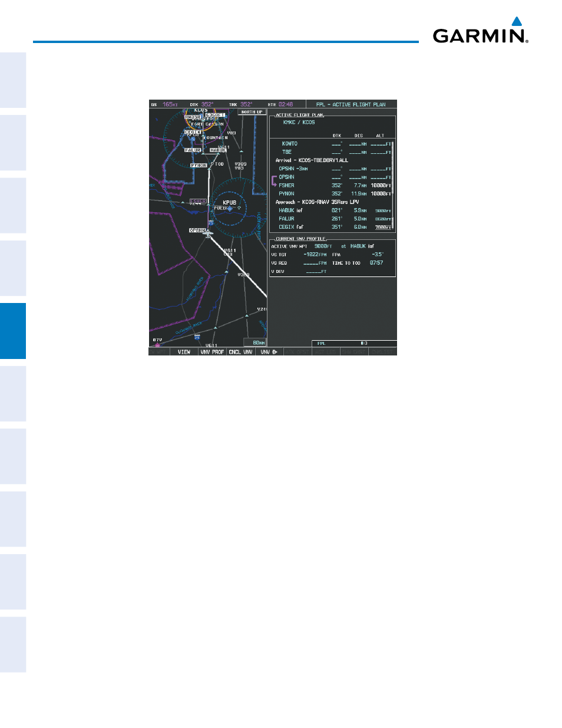Click the 80NM map range box
Screen dimensions: 562x728
coord(256,342)
